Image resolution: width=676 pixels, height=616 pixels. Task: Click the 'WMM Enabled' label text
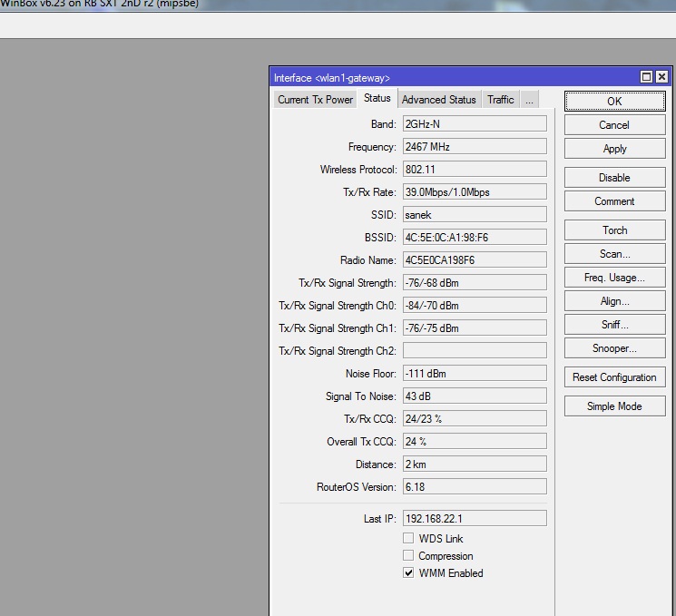[x=451, y=572]
